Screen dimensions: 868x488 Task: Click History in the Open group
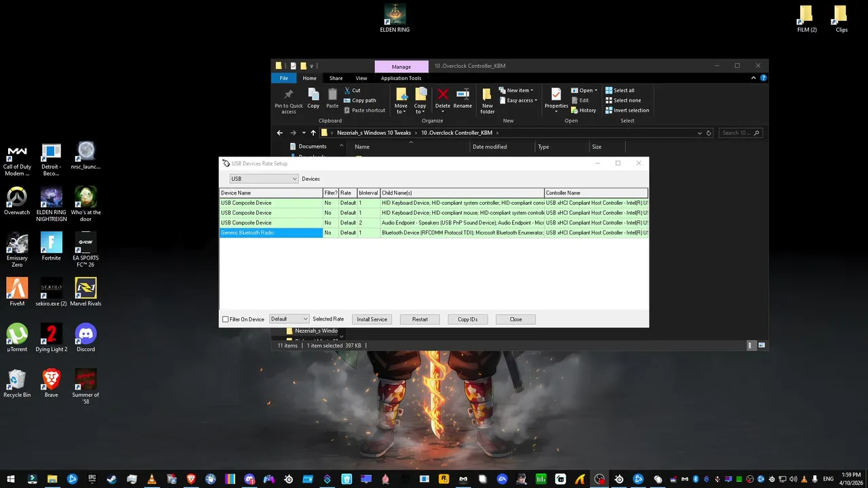583,110
